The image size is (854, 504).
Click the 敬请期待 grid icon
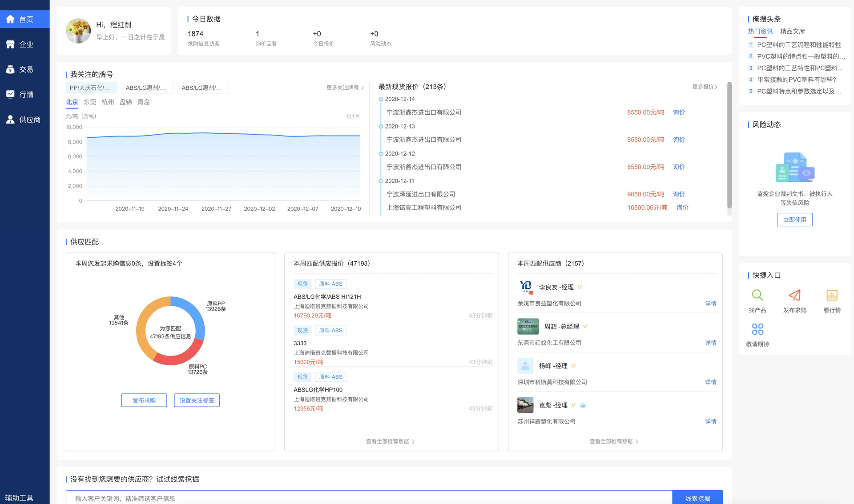[x=757, y=329]
